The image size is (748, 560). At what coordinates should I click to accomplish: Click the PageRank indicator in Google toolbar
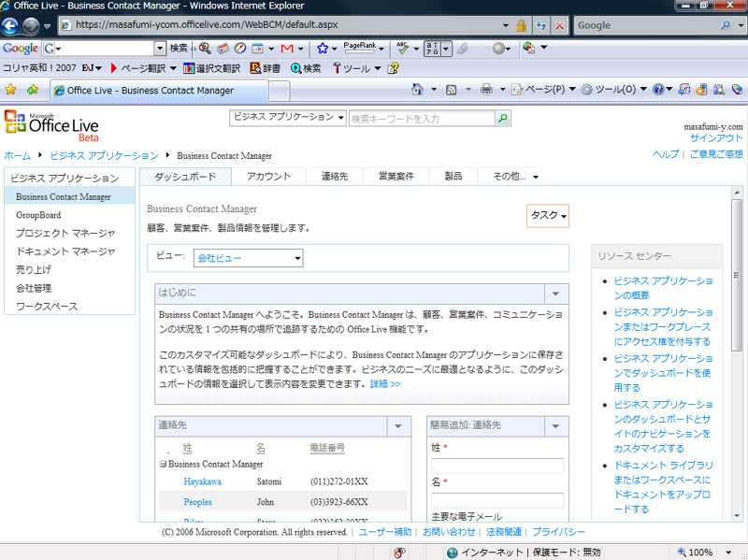360,48
